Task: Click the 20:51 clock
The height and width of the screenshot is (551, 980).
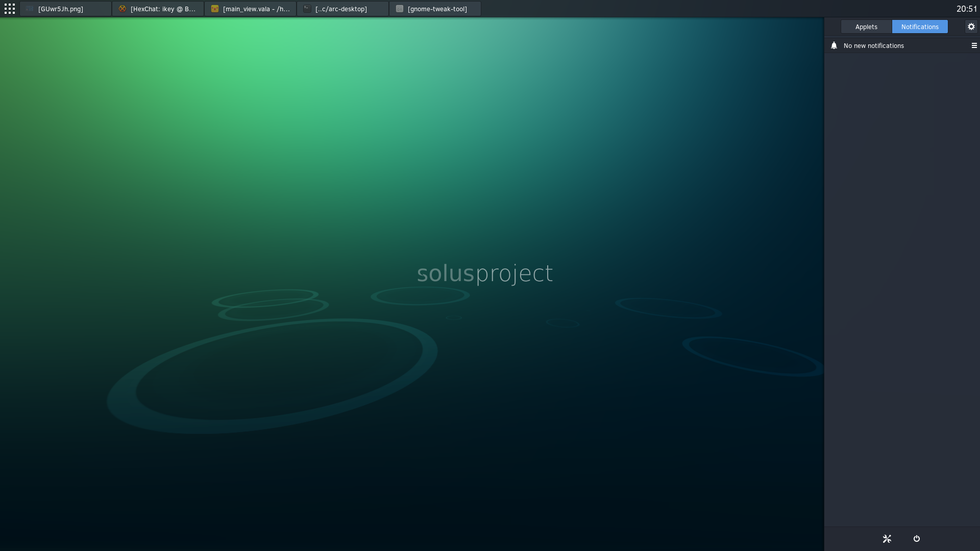Action: pyautogui.click(x=966, y=9)
